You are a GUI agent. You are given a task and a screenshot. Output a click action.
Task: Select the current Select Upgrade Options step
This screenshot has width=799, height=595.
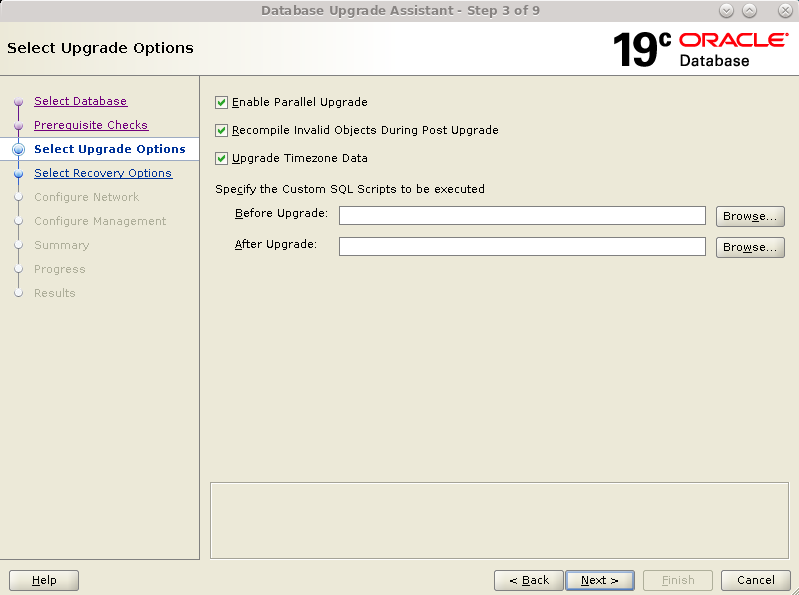point(110,149)
